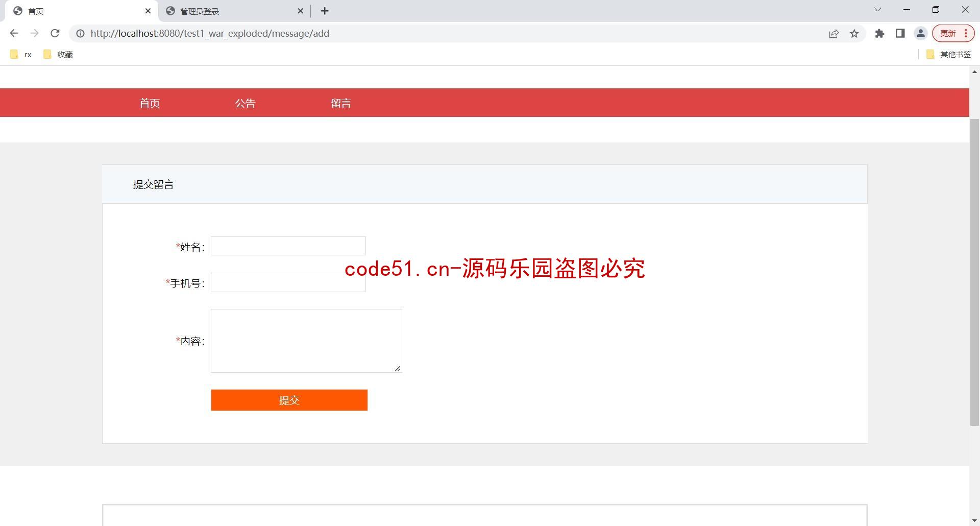Screen dimensions: 980x526
Task: Click the scrollbar down arrow
Action: (974, 520)
